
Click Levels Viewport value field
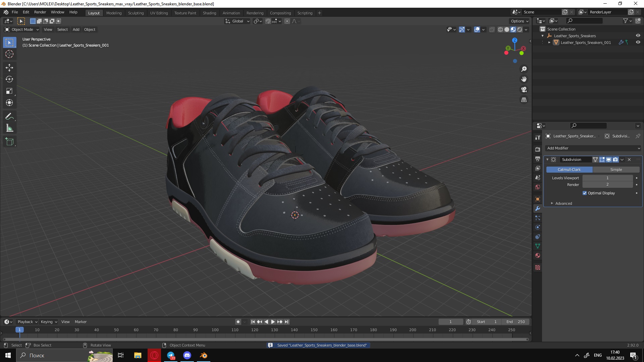coord(607,178)
